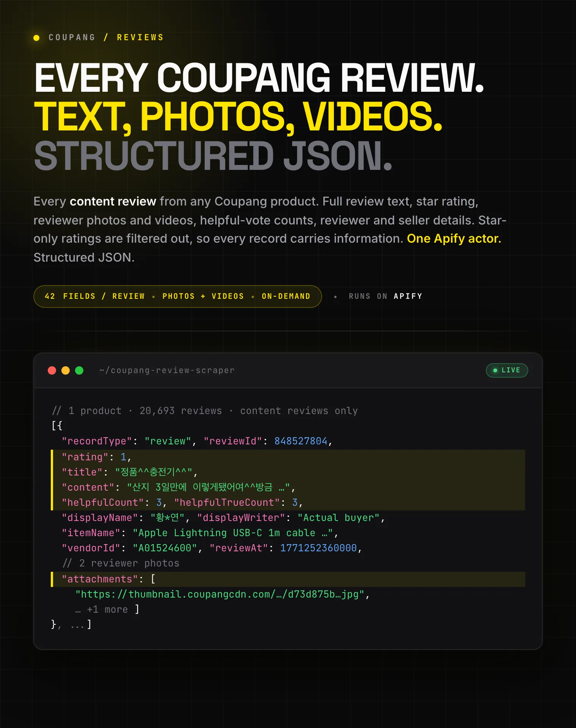The image size is (576, 728).
Task: Click the 42 FIELDS / REVIEW pill text
Action: click(95, 297)
